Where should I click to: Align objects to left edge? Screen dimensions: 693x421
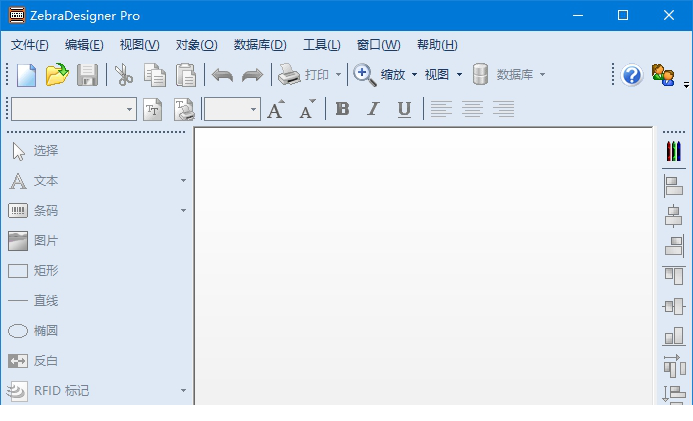[x=674, y=186]
